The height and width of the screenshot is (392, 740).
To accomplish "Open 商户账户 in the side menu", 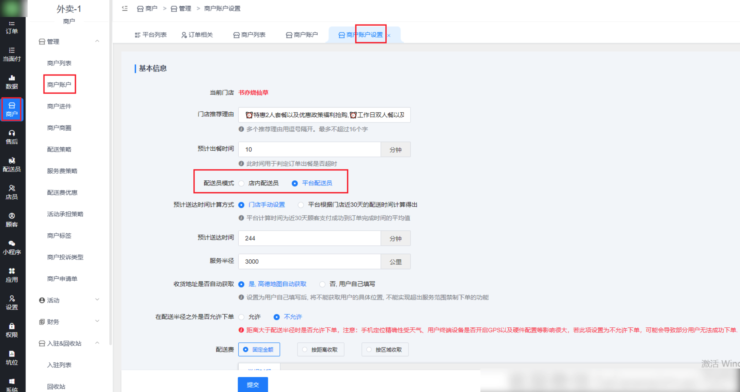I will pos(59,85).
